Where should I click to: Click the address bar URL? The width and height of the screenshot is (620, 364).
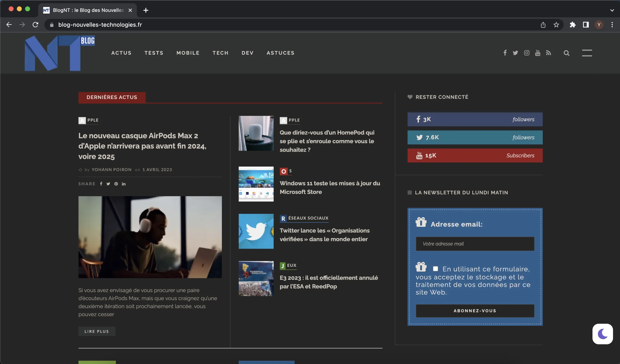pos(100,25)
